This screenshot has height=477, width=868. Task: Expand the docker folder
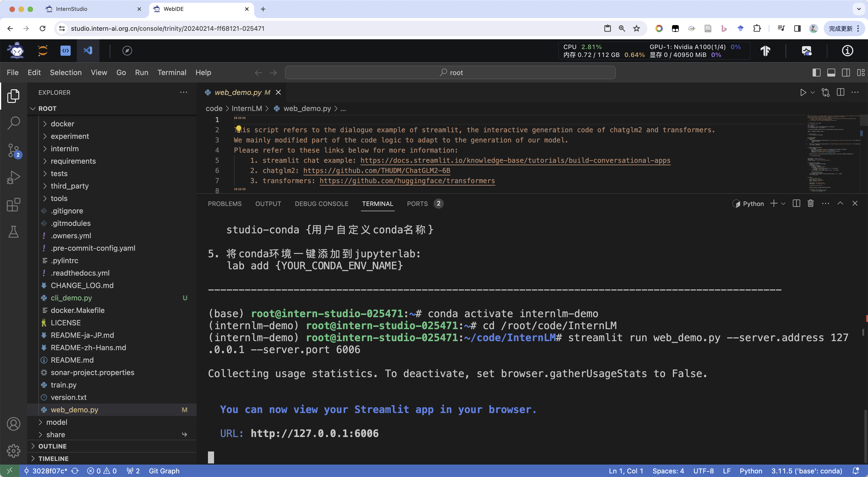coord(62,124)
